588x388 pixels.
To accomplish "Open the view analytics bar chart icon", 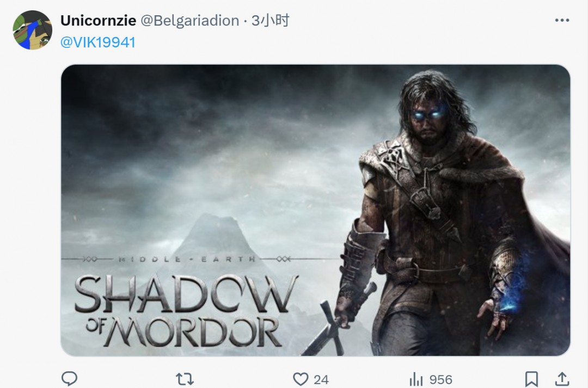I will click(x=416, y=379).
